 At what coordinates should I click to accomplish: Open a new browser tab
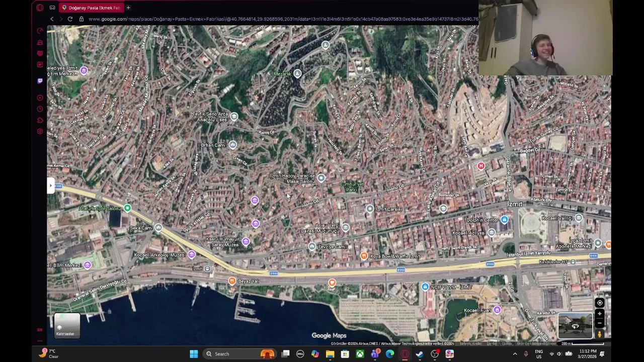(128, 8)
